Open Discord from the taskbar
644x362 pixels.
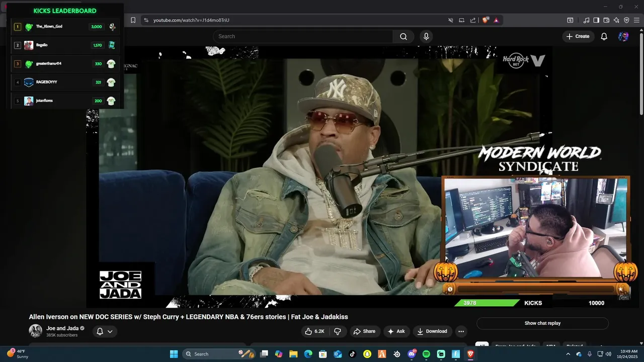click(412, 354)
